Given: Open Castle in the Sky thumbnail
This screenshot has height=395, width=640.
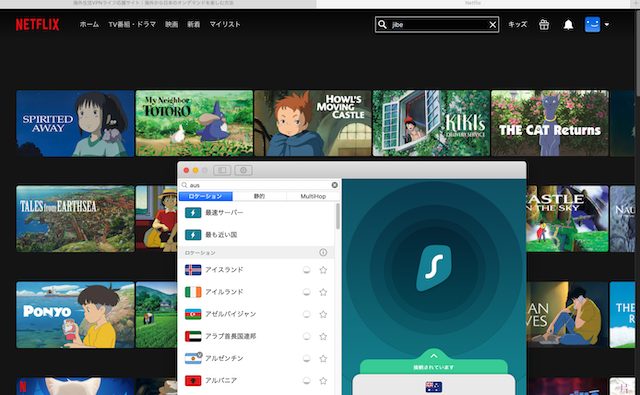Looking at the screenshot, I should (x=567, y=219).
